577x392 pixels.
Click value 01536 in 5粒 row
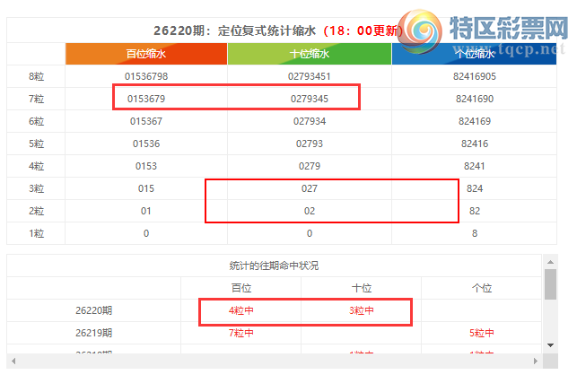pos(146,144)
